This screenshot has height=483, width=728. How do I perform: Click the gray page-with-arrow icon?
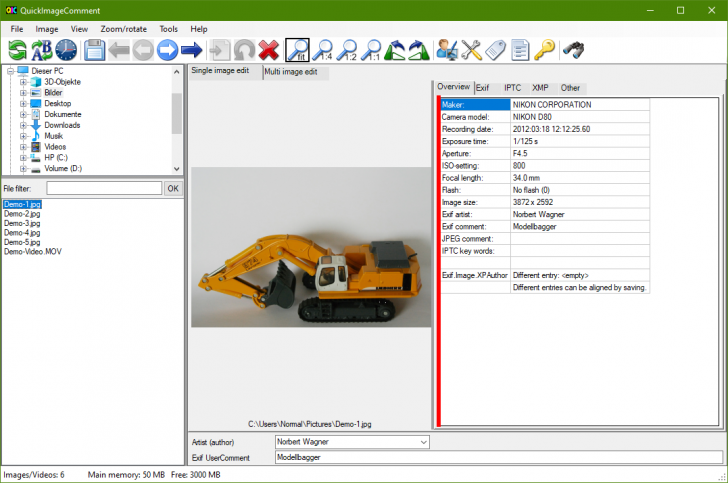point(219,50)
